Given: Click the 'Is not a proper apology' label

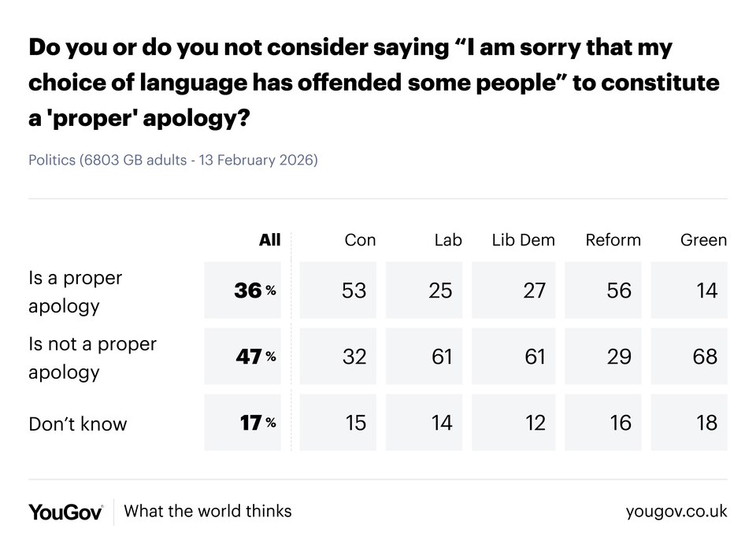Looking at the screenshot, I should pyautogui.click(x=92, y=357).
